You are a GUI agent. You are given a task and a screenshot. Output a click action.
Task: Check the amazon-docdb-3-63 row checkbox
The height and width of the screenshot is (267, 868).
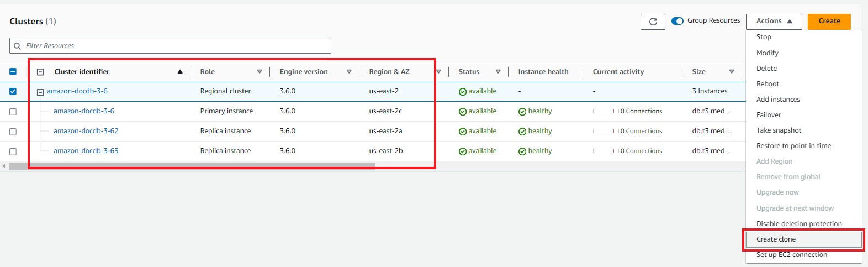click(13, 151)
